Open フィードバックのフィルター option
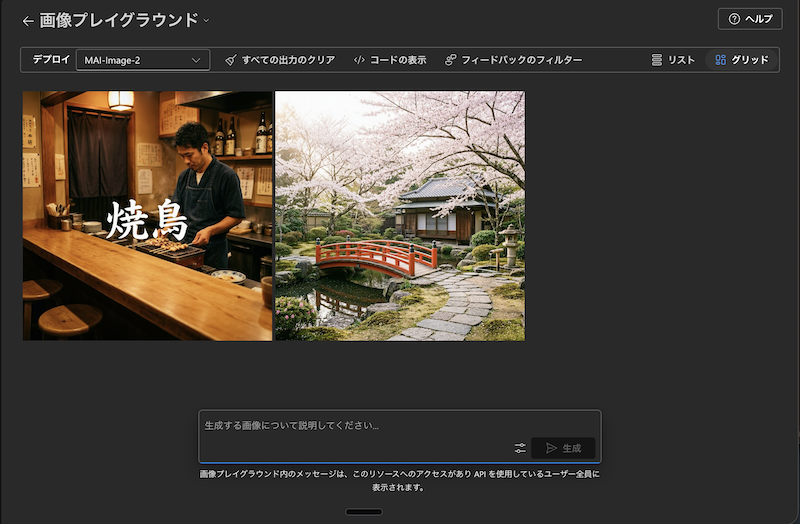 pos(522,60)
